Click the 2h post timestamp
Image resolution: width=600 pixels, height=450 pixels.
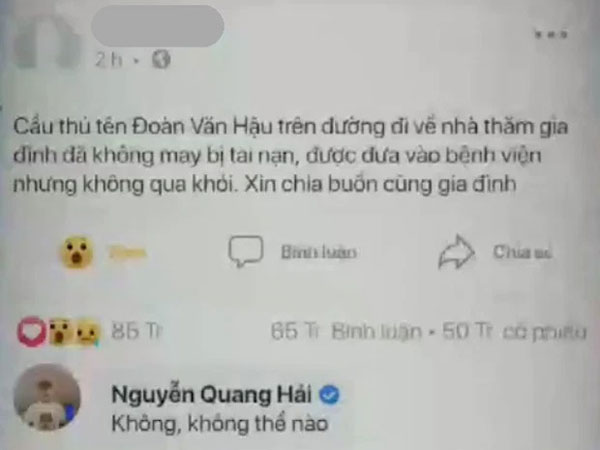pos(109,60)
